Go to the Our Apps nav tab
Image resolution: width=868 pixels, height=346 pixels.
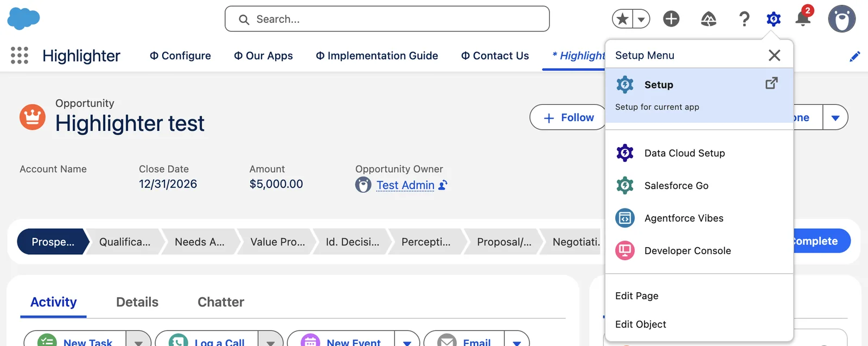tap(263, 56)
